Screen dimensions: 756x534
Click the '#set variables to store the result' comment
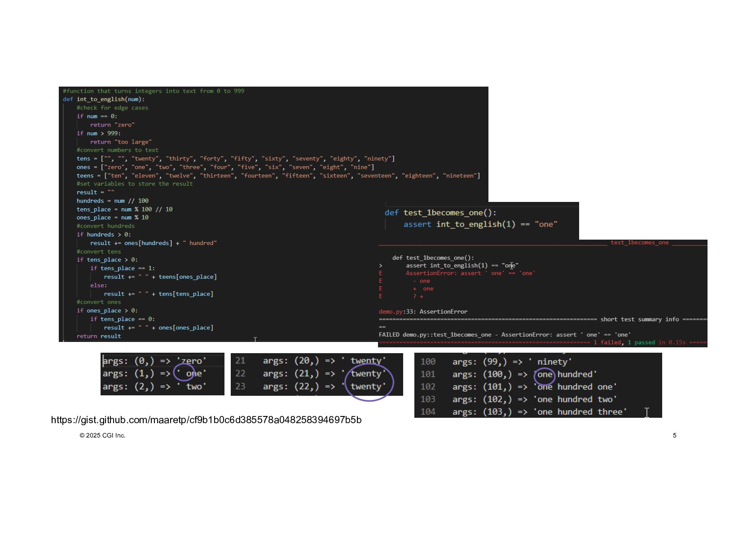(135, 184)
